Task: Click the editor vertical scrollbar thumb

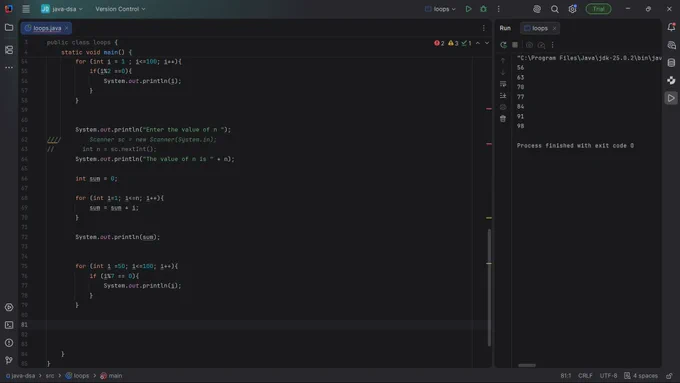Action: click(x=489, y=287)
